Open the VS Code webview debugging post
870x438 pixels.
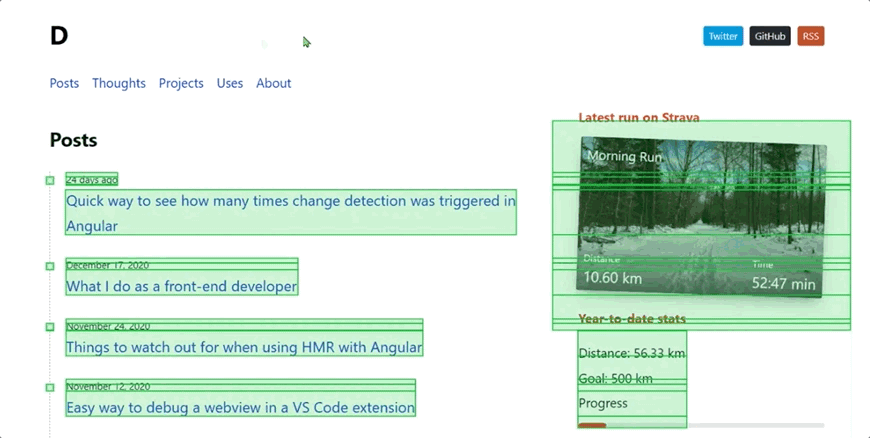pyautogui.click(x=240, y=408)
